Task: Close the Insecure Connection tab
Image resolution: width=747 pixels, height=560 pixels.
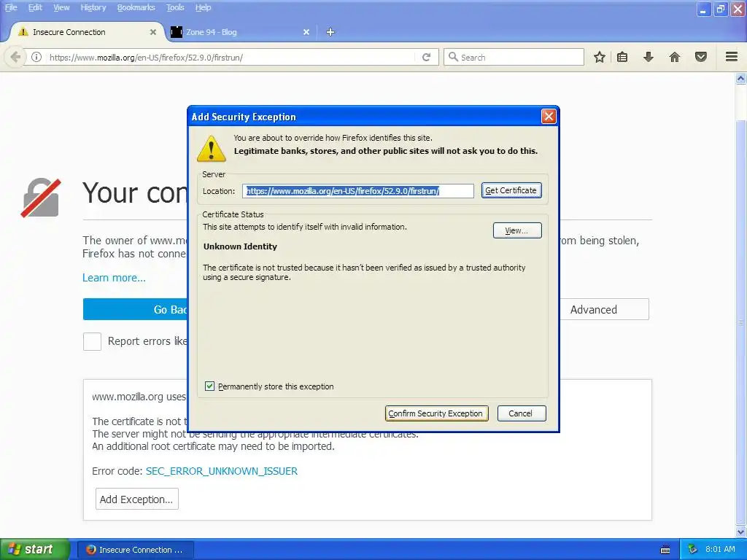Action: [x=153, y=32]
